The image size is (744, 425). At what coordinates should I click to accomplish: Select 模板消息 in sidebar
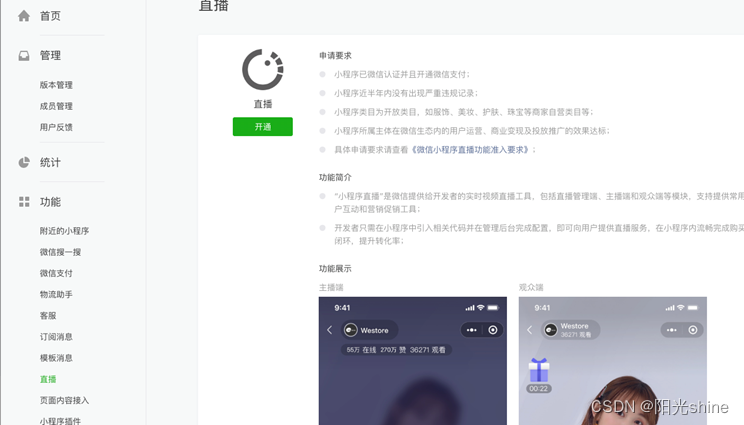click(x=56, y=358)
